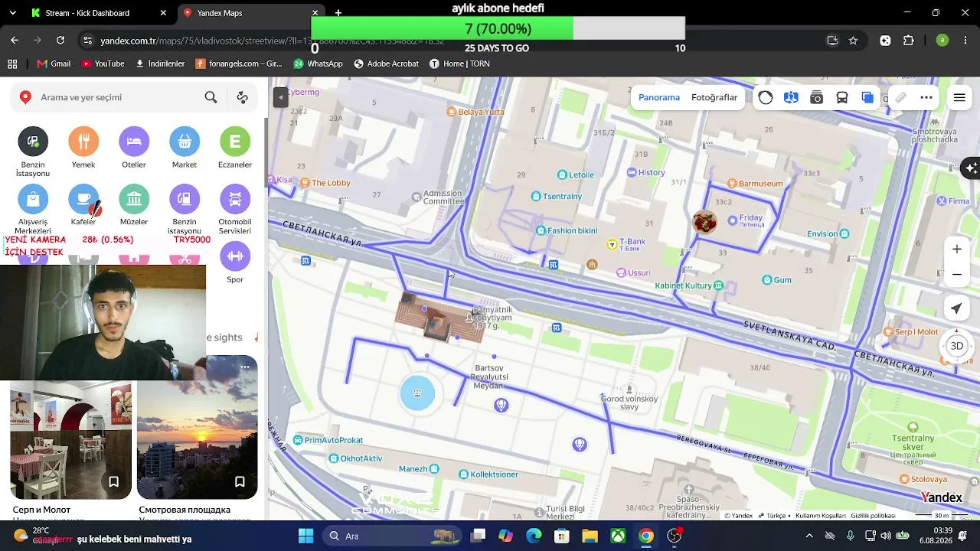980x551 pixels.
Task: Open the Market category icon
Action: point(185,142)
